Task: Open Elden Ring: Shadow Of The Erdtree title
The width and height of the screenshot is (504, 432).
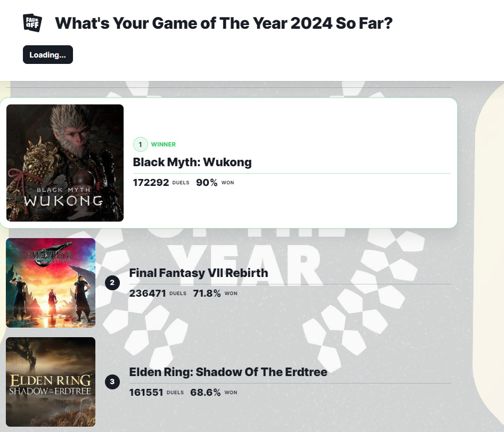Action: pos(228,372)
